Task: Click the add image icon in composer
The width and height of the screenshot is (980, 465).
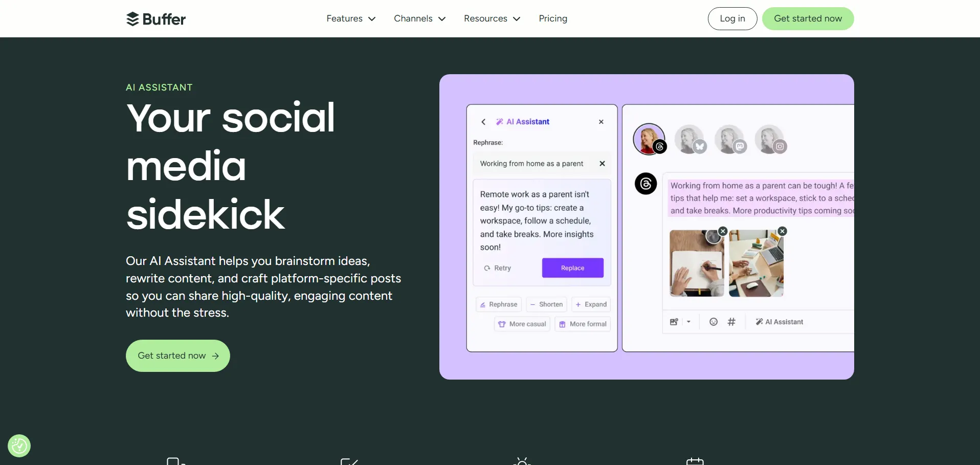Action: [674, 322]
